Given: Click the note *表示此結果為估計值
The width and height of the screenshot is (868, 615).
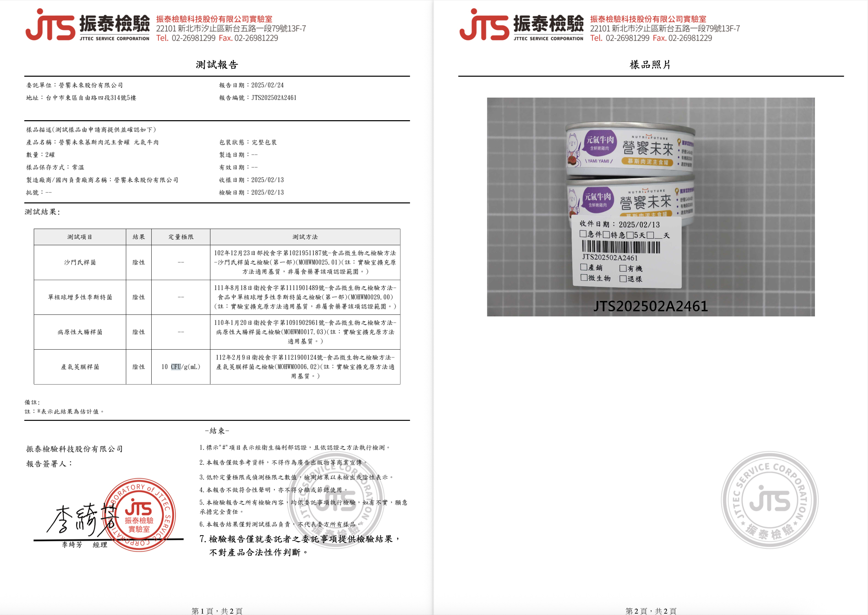Looking at the screenshot, I should coord(64,412).
